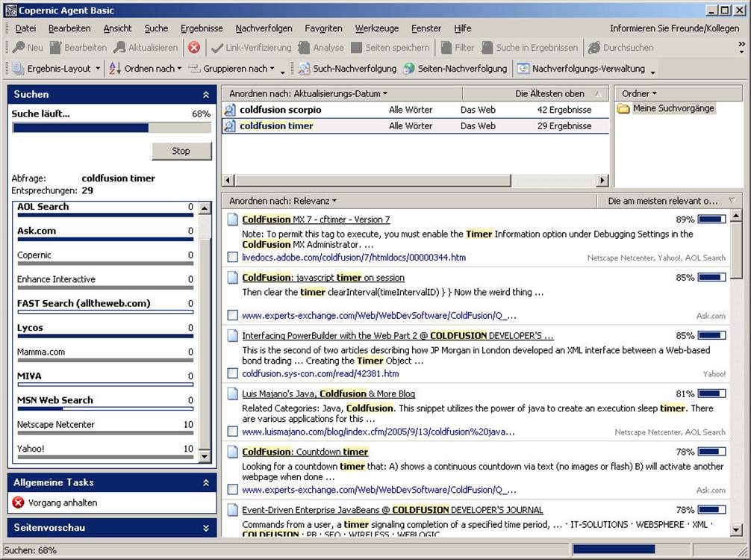
Task: Open the Ordner dropdown
Action: click(640, 93)
